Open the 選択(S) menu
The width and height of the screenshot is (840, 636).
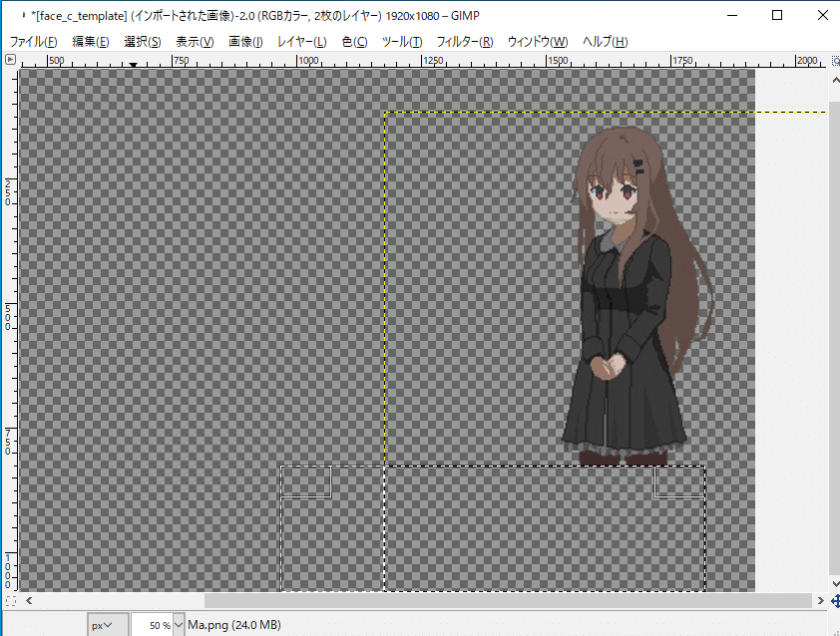pos(143,41)
